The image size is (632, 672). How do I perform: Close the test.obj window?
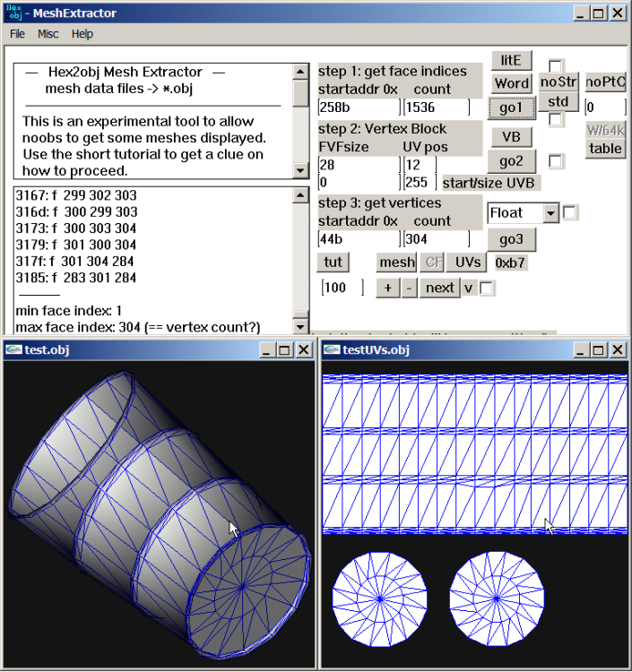pos(304,350)
